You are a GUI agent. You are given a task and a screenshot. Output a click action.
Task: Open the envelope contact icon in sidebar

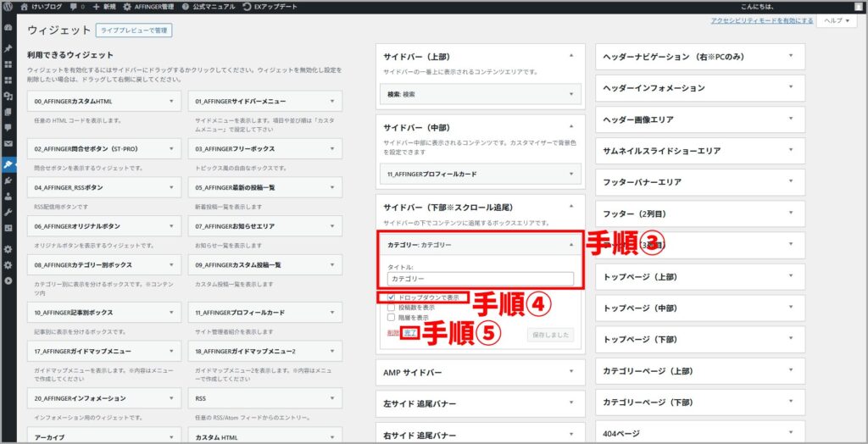8,144
